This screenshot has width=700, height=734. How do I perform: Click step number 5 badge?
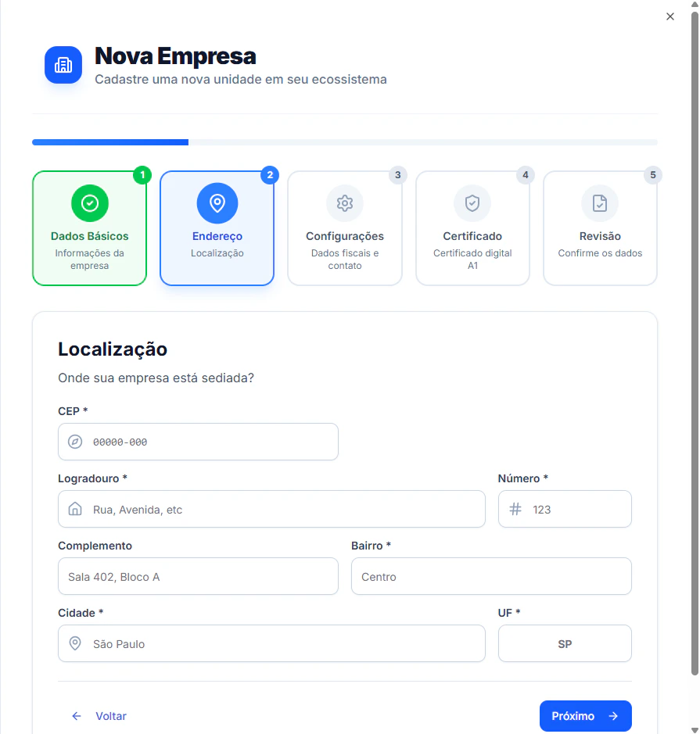tap(653, 175)
